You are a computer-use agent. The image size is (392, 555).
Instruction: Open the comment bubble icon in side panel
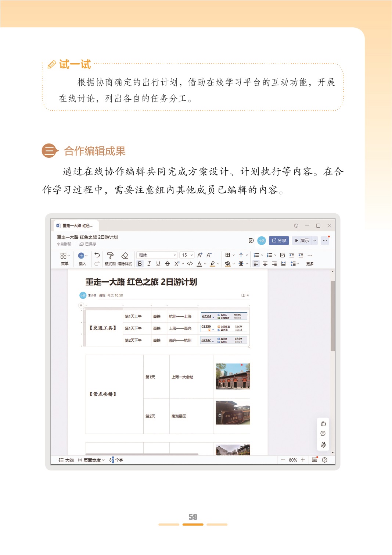click(x=323, y=434)
